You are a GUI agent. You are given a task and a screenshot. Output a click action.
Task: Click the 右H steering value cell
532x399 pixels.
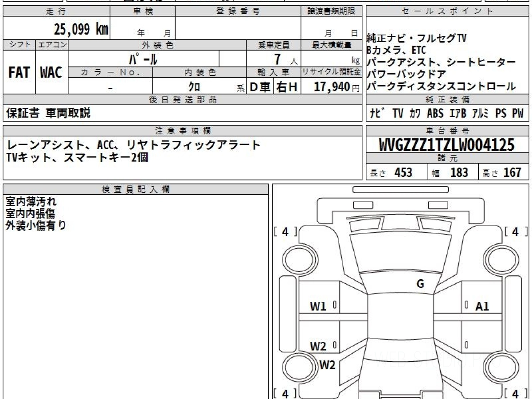287,87
